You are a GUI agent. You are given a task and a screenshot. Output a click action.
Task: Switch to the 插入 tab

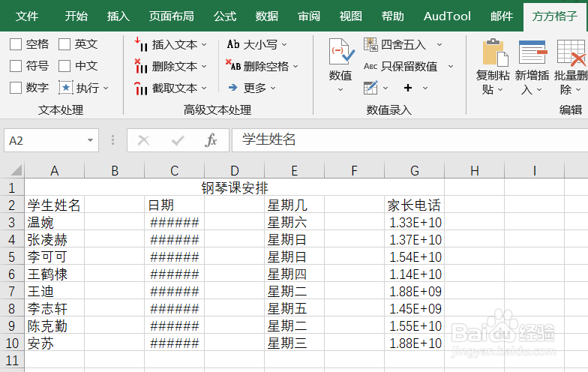[x=118, y=16]
